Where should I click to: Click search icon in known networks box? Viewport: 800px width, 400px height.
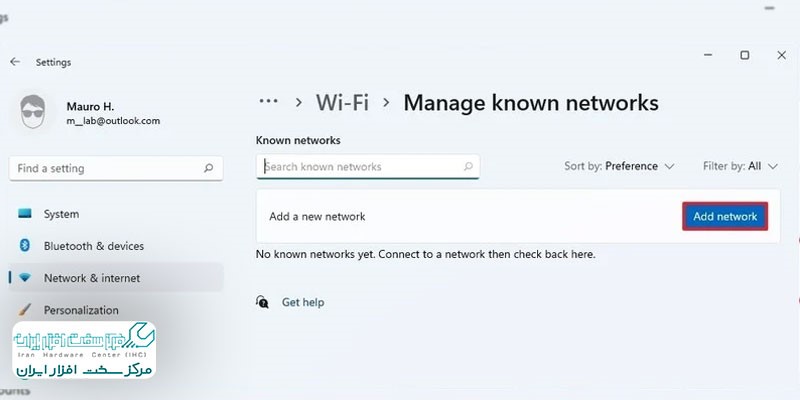click(468, 166)
